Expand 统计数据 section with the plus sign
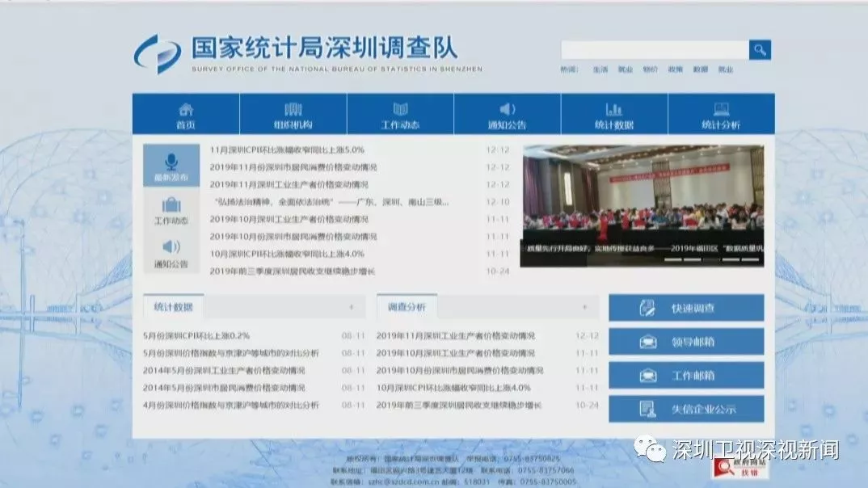868x488 pixels. click(351, 307)
